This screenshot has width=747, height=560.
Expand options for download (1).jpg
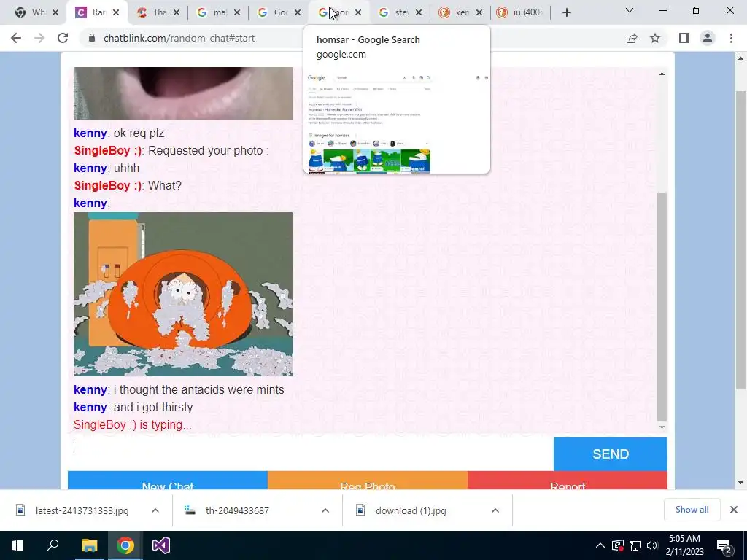tap(495, 510)
